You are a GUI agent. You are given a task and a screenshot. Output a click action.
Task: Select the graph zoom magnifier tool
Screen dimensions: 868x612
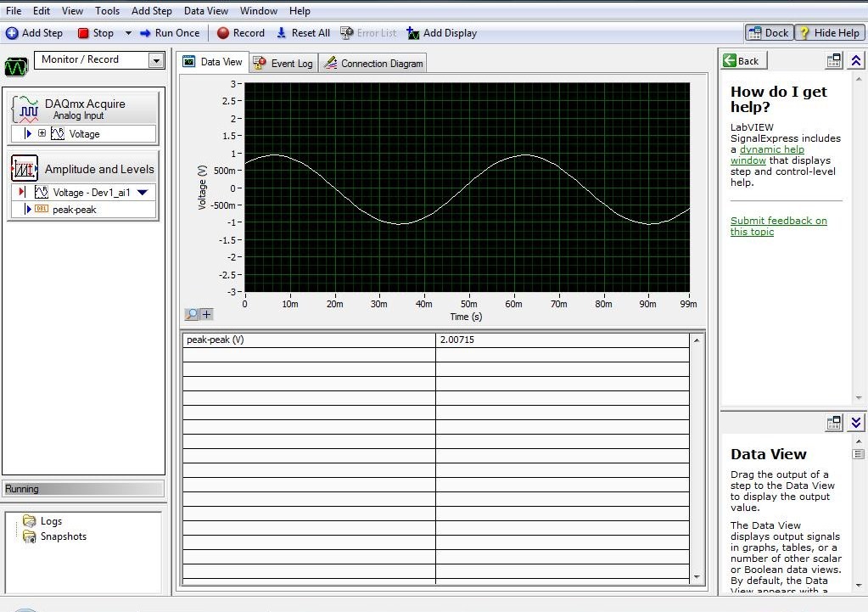pyautogui.click(x=192, y=315)
